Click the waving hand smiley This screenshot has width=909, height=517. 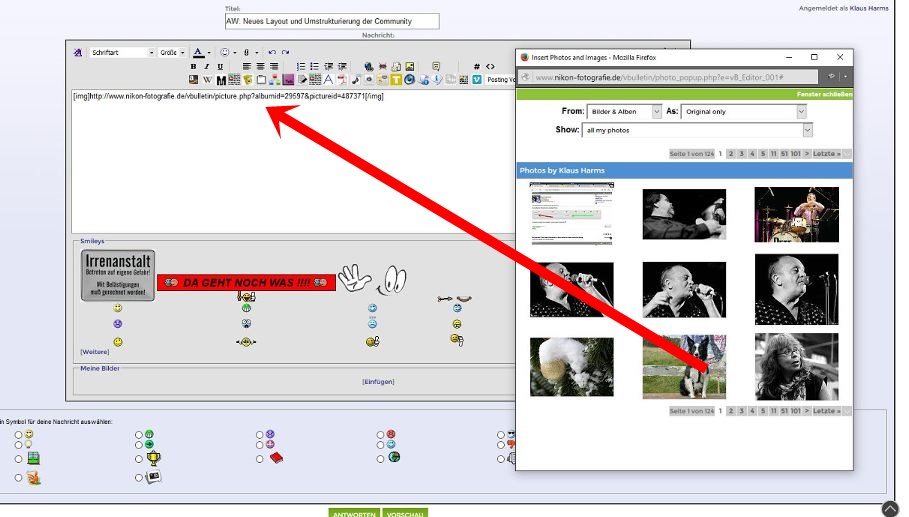354,279
